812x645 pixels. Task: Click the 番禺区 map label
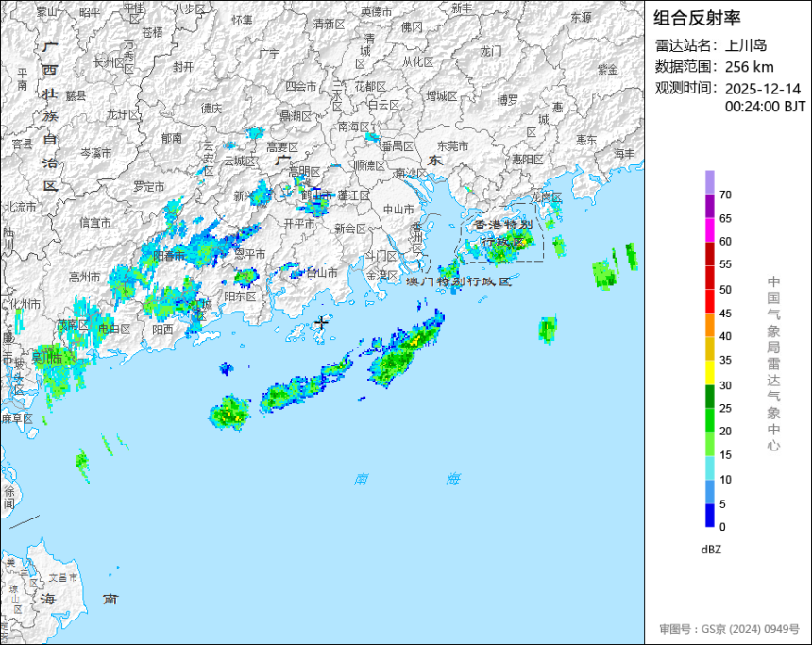398,146
